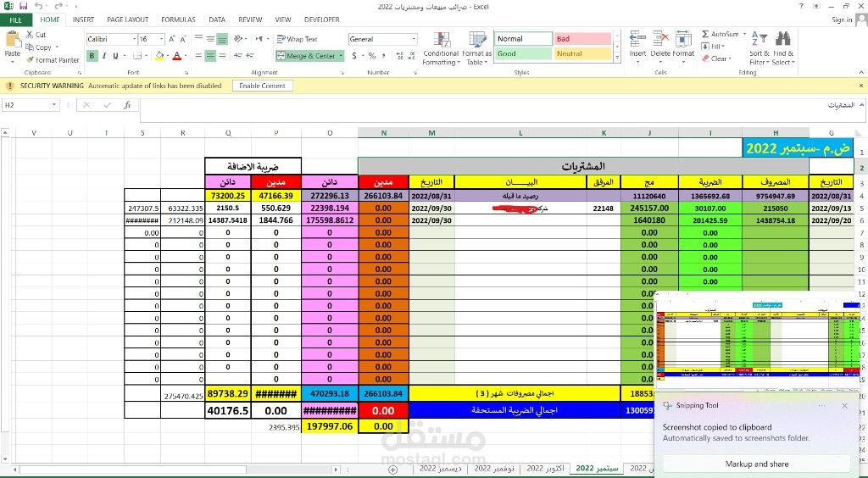Toggle bottom vertical align button
Screen dimensions: 868x478
222,39
